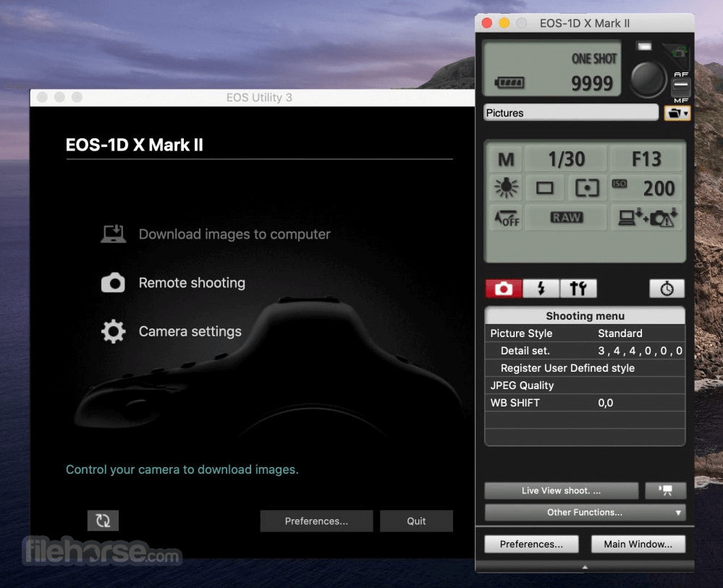Click the RAW image quality icon
Viewport: 723px width, 588px height.
566,218
